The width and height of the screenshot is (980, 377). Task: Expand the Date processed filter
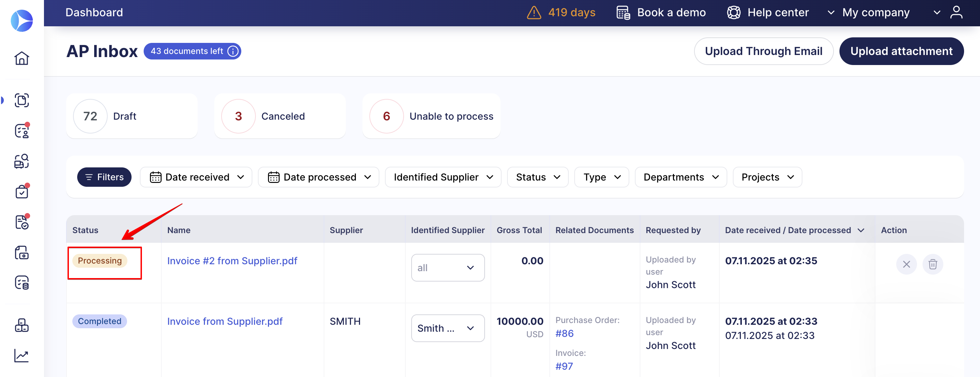[x=318, y=177]
